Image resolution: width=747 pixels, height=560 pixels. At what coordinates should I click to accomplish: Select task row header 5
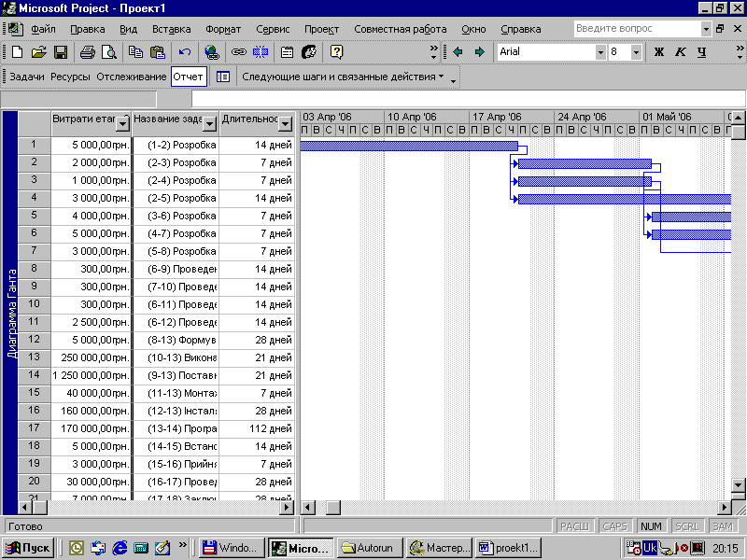34,216
